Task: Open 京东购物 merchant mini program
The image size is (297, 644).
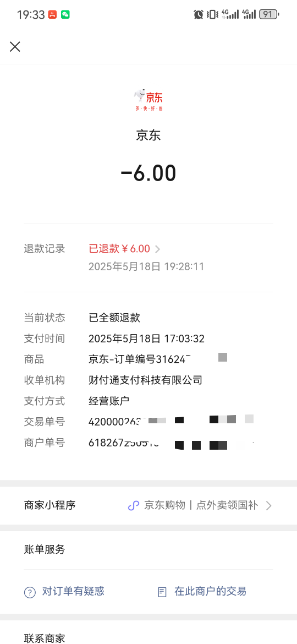Action: coord(201,505)
